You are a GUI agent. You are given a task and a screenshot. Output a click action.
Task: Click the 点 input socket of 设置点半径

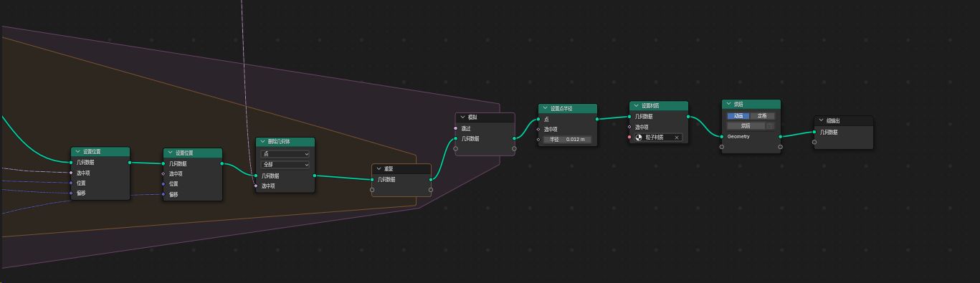pos(538,120)
